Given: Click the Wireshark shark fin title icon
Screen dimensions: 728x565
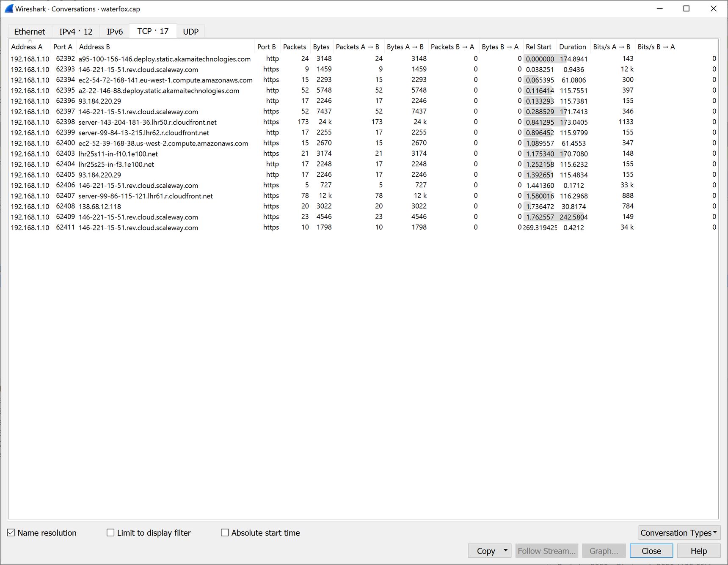Looking at the screenshot, I should [x=8, y=8].
